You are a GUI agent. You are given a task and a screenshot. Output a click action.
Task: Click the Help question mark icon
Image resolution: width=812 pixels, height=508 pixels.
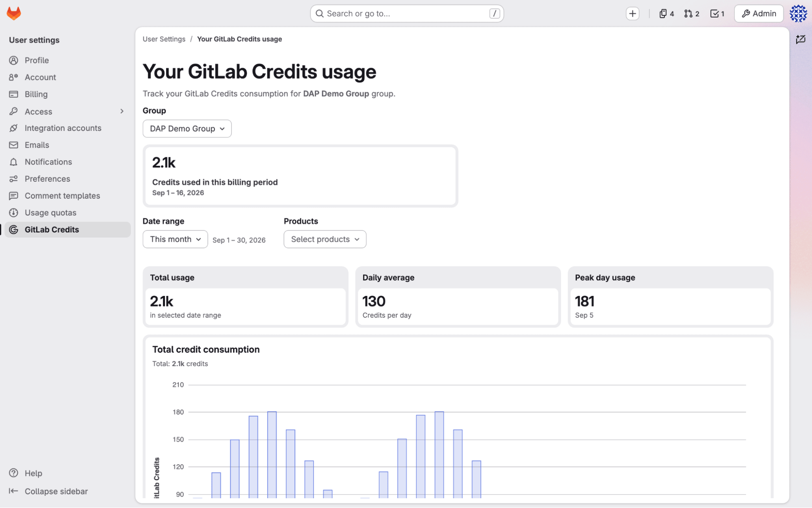click(13, 473)
